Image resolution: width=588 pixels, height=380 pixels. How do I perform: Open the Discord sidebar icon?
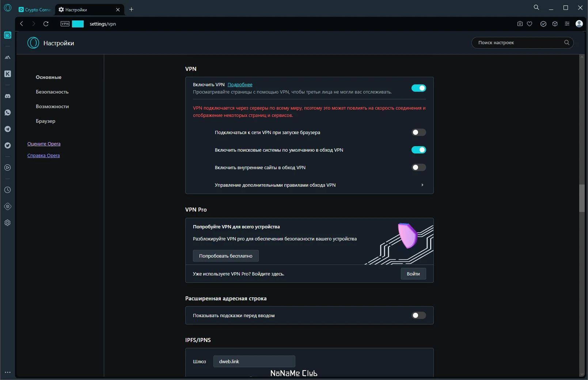pos(7,96)
